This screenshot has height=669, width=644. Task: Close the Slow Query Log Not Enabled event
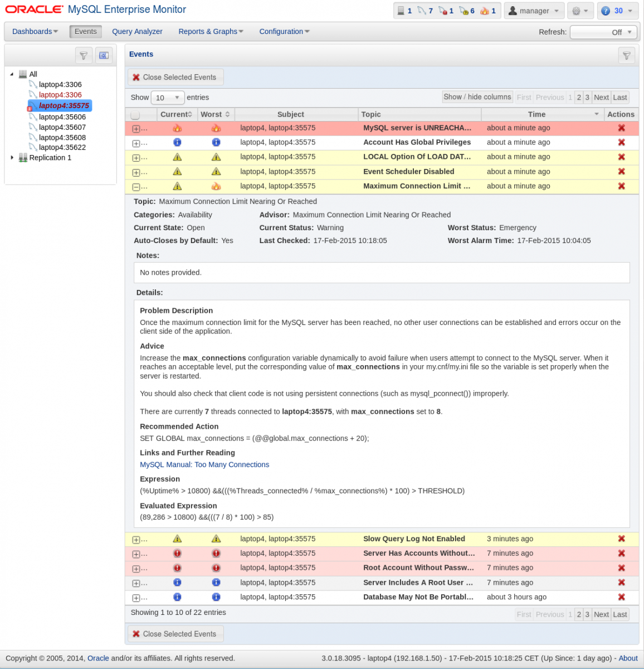click(x=621, y=539)
